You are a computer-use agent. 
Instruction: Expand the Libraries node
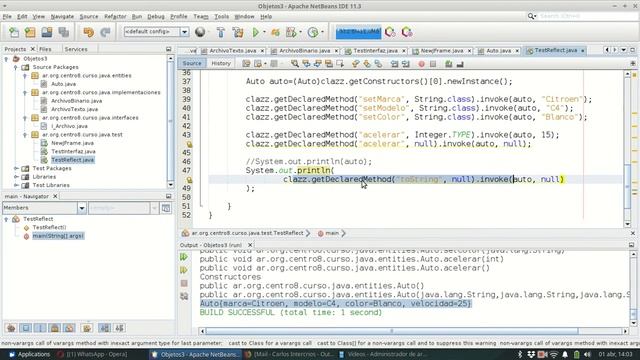click(16, 177)
